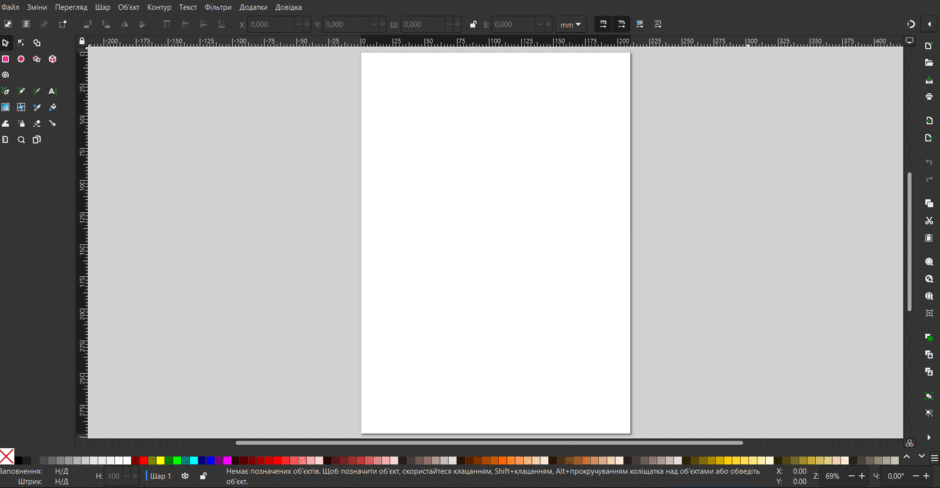Select the Measure ruler tool
This screenshot has height=488, width=940.
[5, 140]
